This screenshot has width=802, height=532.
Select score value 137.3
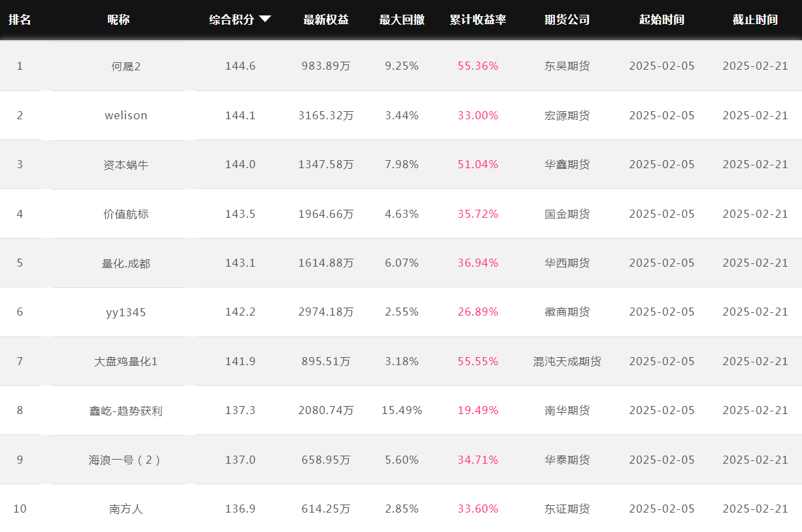tap(241, 410)
